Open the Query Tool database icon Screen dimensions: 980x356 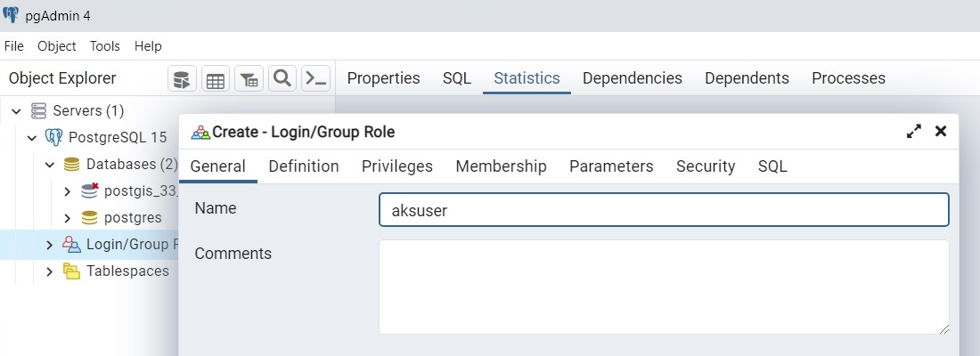coord(182,79)
